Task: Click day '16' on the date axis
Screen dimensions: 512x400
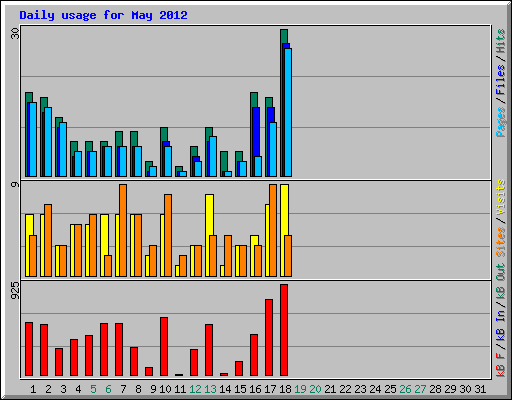Action: pos(255,389)
